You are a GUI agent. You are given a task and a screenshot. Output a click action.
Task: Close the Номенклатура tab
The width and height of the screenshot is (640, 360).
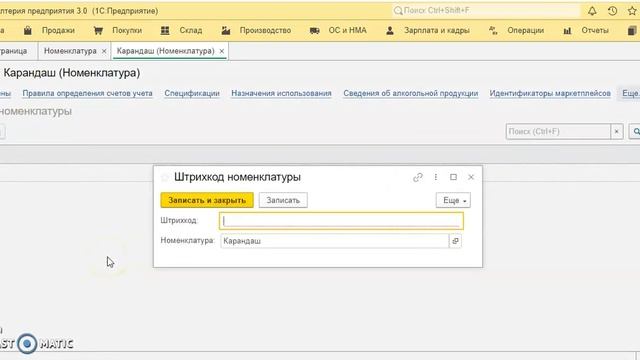[104, 51]
